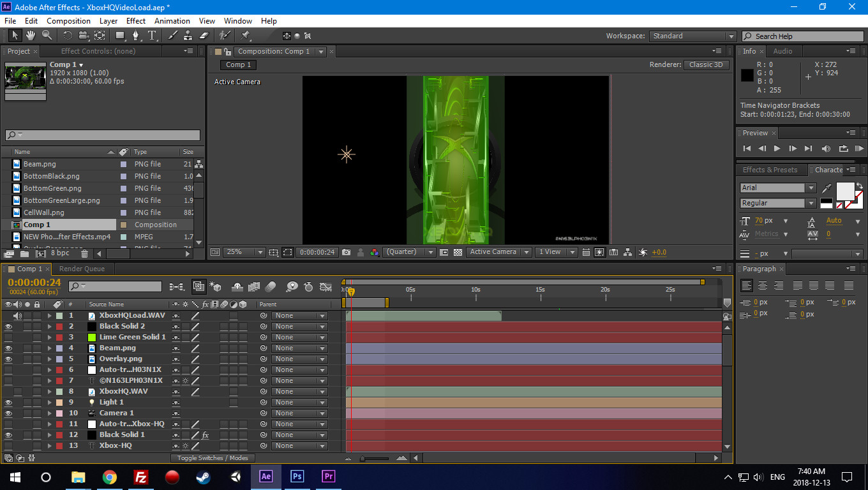Click the 8 bpc color depth button

click(x=60, y=253)
